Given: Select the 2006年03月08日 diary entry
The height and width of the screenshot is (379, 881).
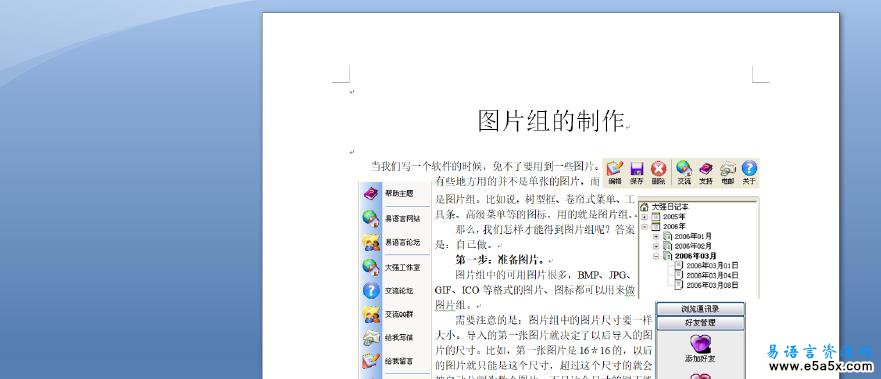Looking at the screenshot, I should (x=712, y=285).
